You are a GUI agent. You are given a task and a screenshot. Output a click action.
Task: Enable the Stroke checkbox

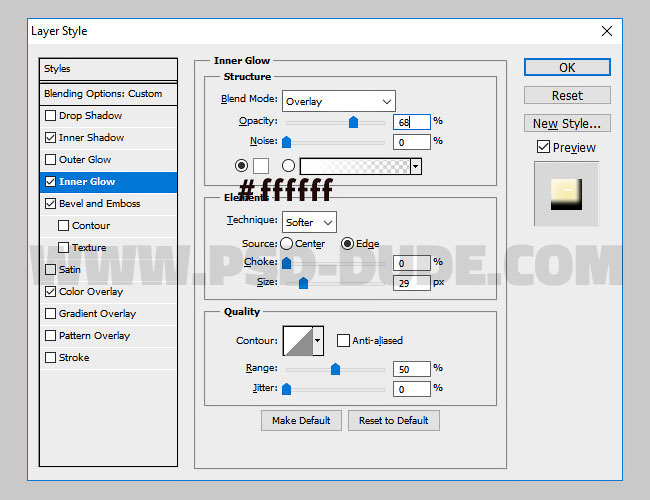click(x=50, y=357)
